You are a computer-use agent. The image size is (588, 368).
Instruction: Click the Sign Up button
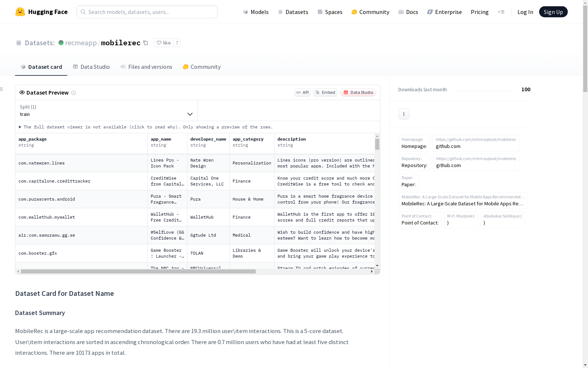[553, 12]
